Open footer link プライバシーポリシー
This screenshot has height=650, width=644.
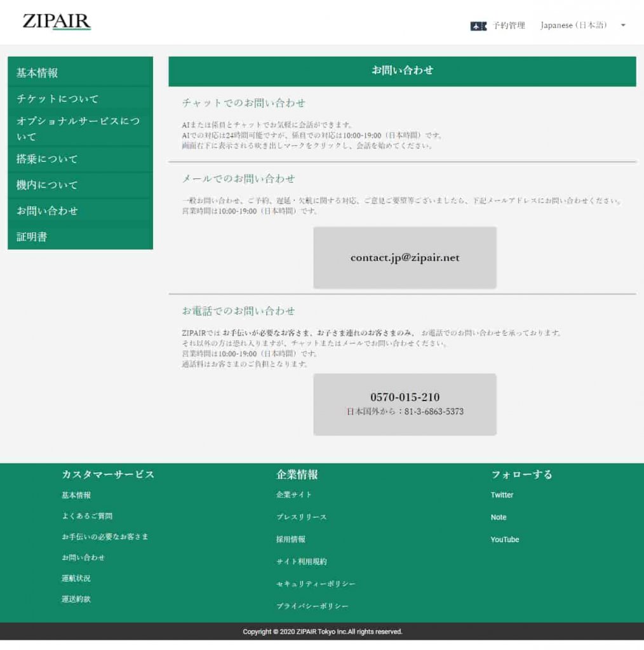coord(312,606)
